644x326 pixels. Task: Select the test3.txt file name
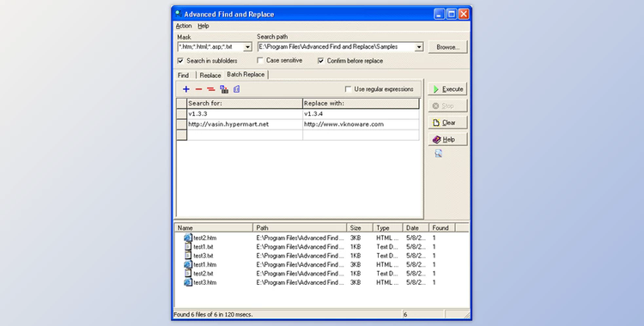(204, 256)
